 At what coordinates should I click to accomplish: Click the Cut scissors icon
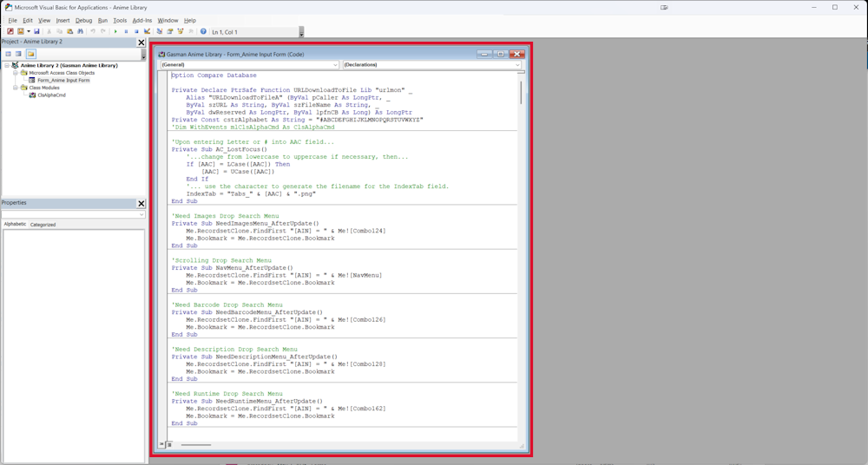[49, 31]
